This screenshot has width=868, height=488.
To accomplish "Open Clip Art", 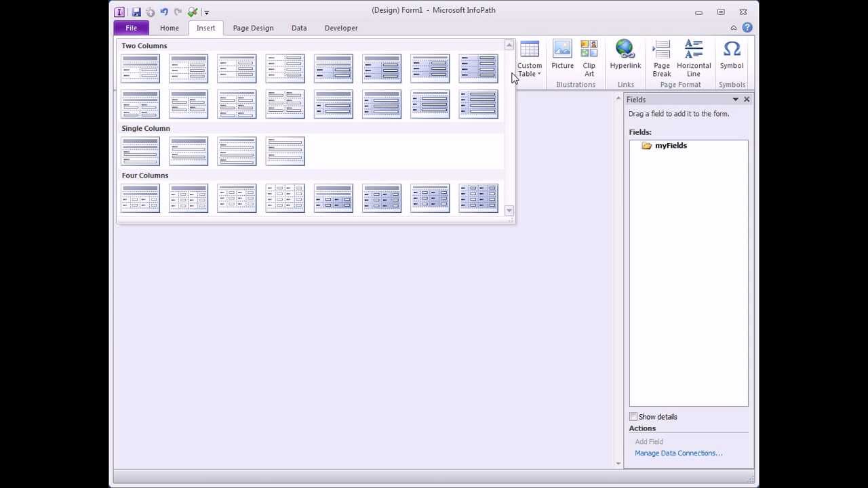I will pyautogui.click(x=589, y=58).
